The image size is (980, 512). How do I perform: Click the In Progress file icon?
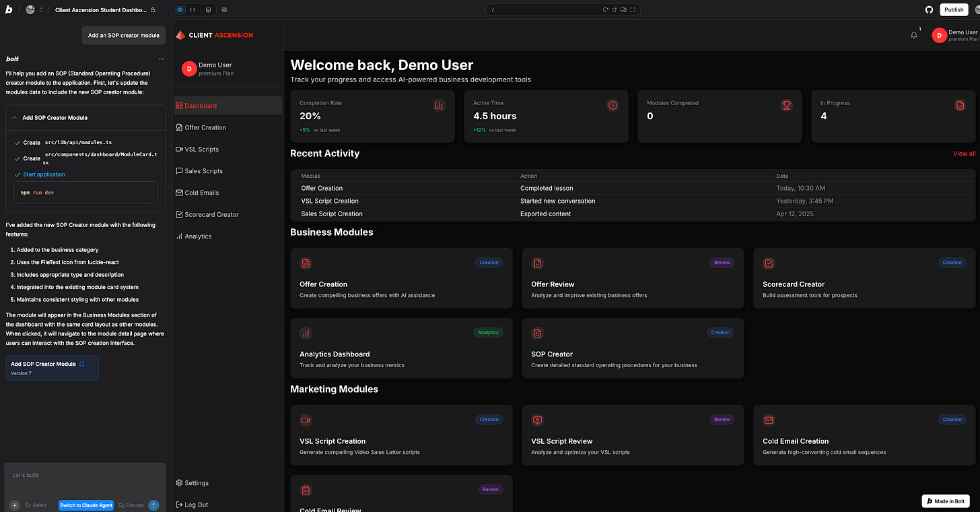[x=960, y=105]
